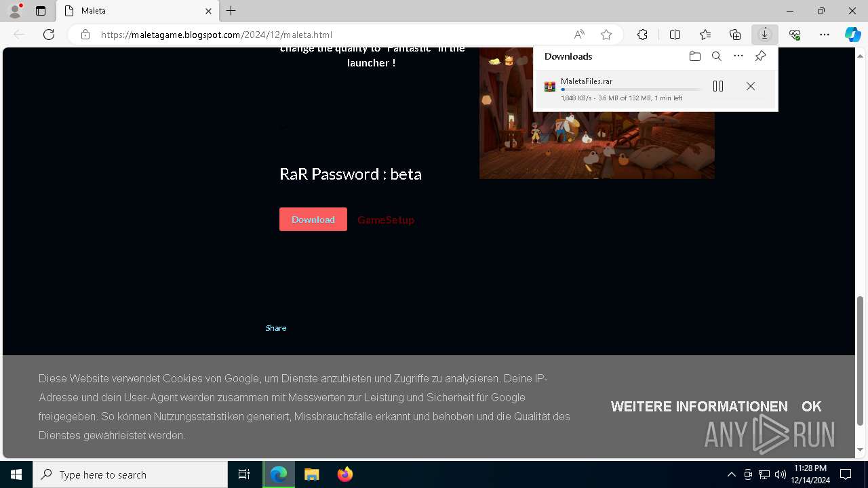Select the Maleta browser tab
Viewport: 868px width, 488px height.
tap(138, 11)
